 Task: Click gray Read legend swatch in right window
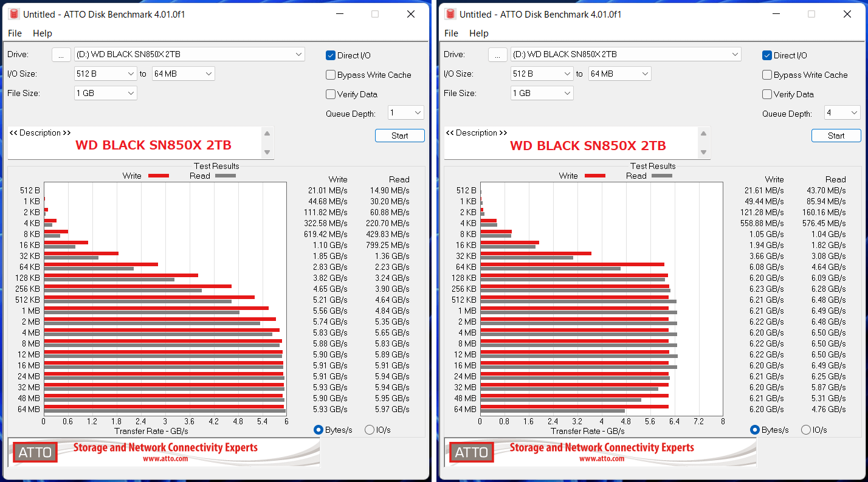coord(662,176)
